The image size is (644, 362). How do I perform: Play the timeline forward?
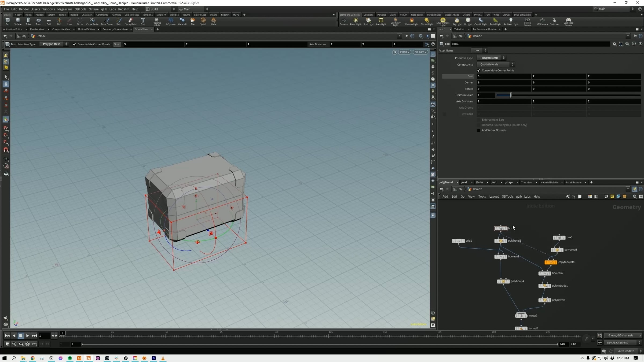click(27, 336)
